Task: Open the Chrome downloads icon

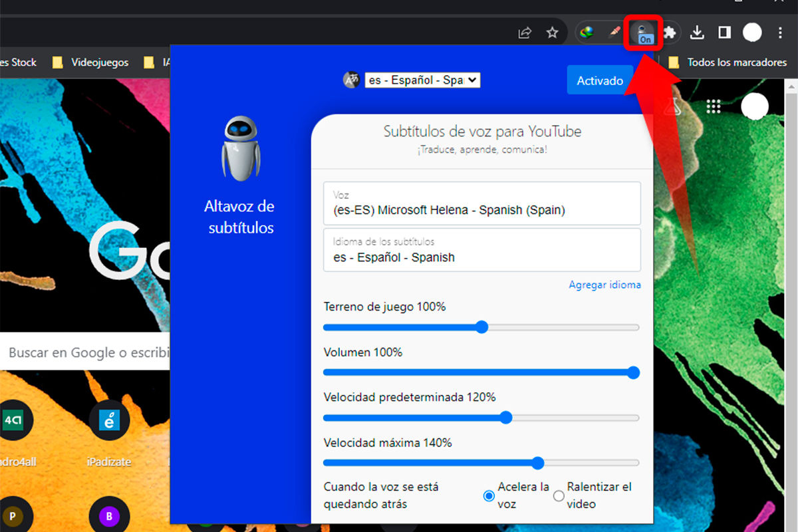Action: click(697, 32)
